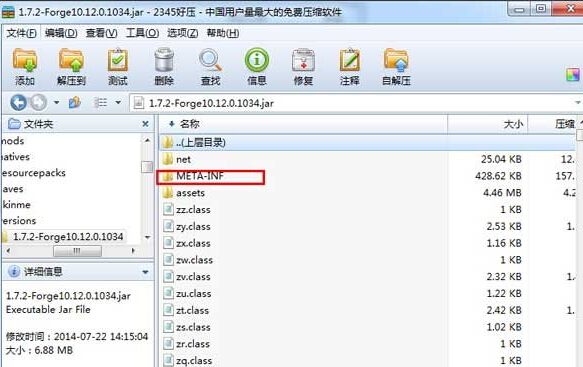Click folder tree scroll-left arrow
583x367 pixels.
pos(8,251)
